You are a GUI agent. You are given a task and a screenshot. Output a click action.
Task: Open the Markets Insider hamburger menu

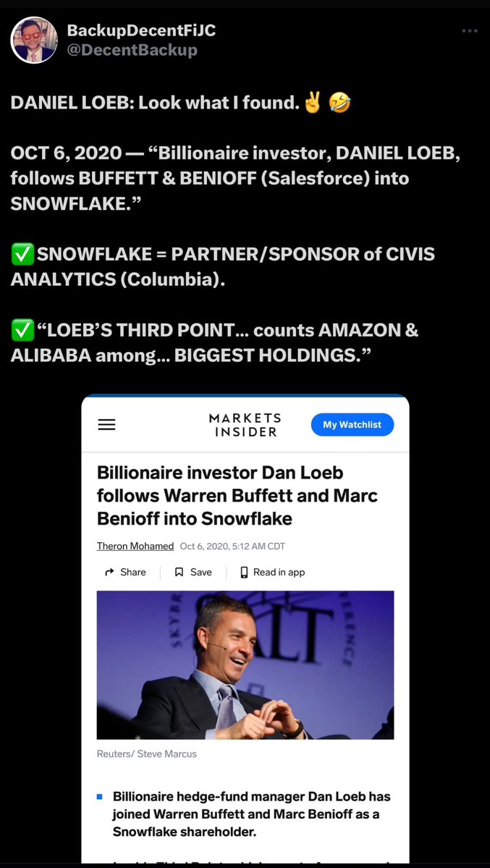point(107,425)
